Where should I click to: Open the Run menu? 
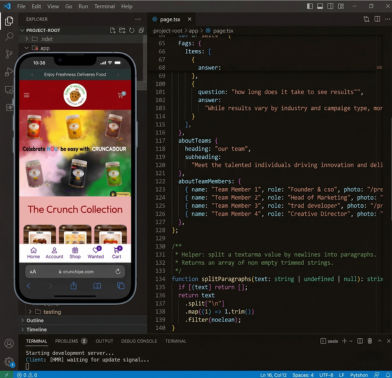point(83,6)
